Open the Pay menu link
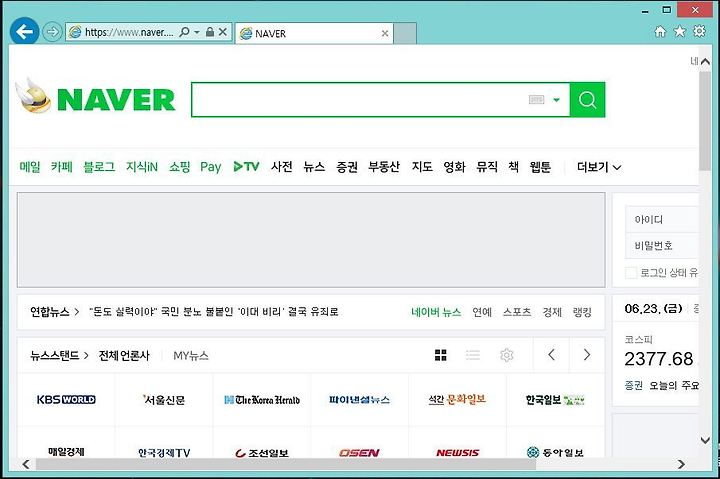The image size is (720, 479). coord(211,167)
